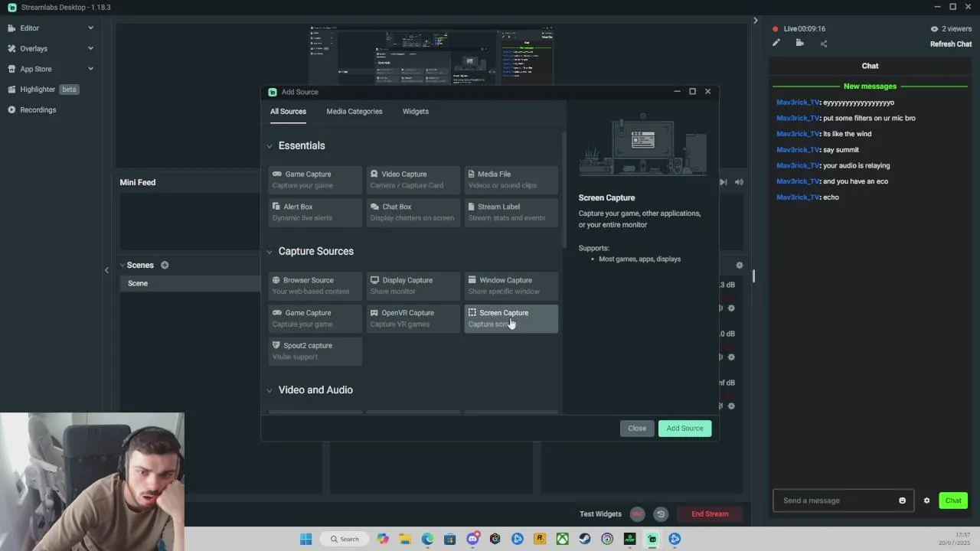Open File Explorer from taskbar

click(405, 539)
